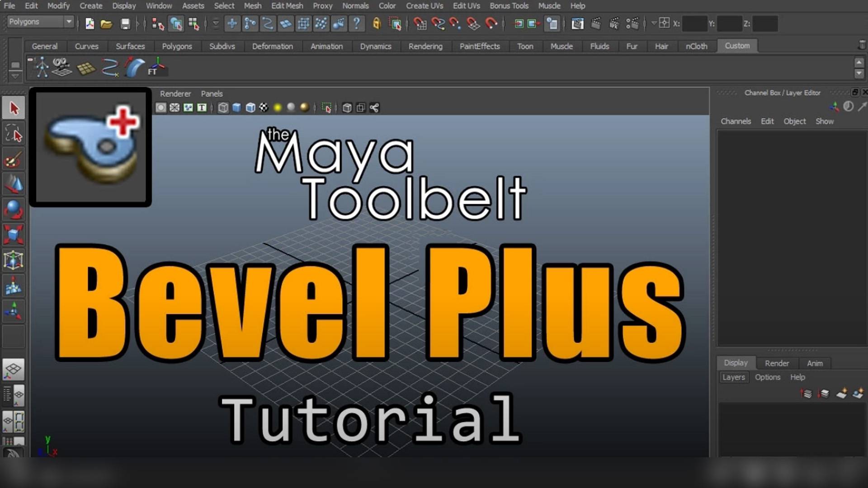Activate the Lasso selection tool
Viewport: 868px width, 488px height.
[x=14, y=134]
